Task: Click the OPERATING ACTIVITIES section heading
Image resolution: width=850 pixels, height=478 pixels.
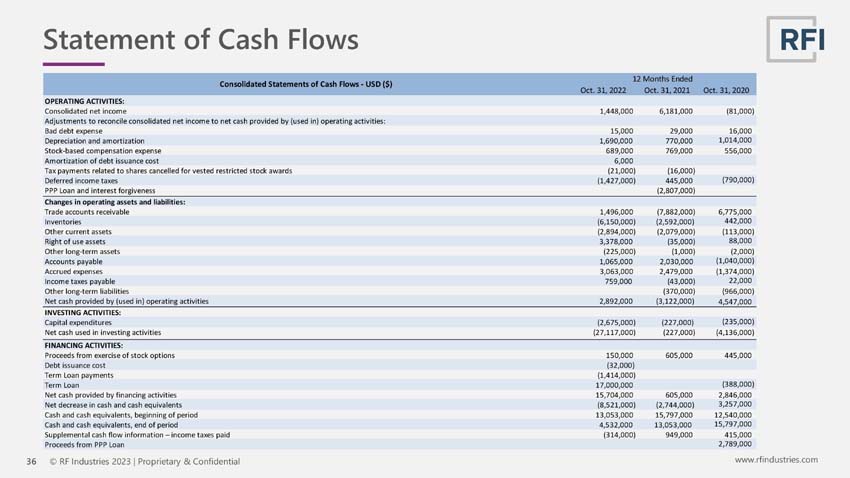Action: [x=85, y=101]
